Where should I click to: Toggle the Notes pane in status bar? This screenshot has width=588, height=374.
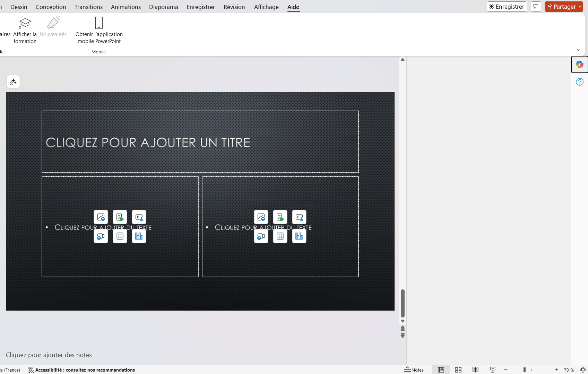414,370
